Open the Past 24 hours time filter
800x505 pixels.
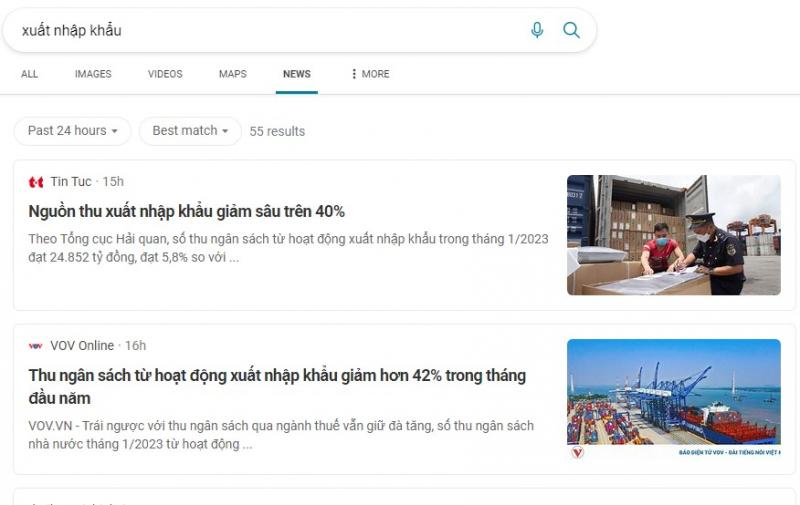tap(72, 131)
